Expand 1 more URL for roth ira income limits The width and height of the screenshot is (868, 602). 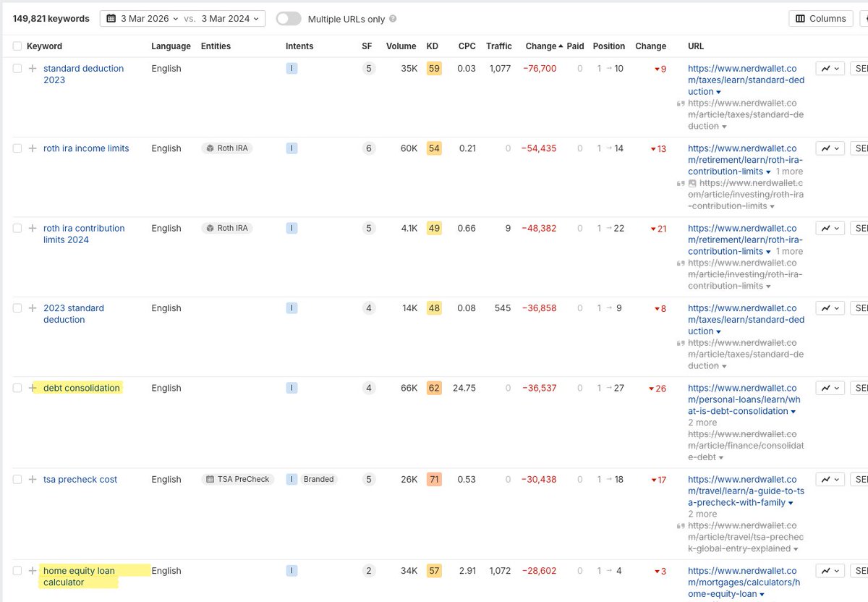click(789, 171)
